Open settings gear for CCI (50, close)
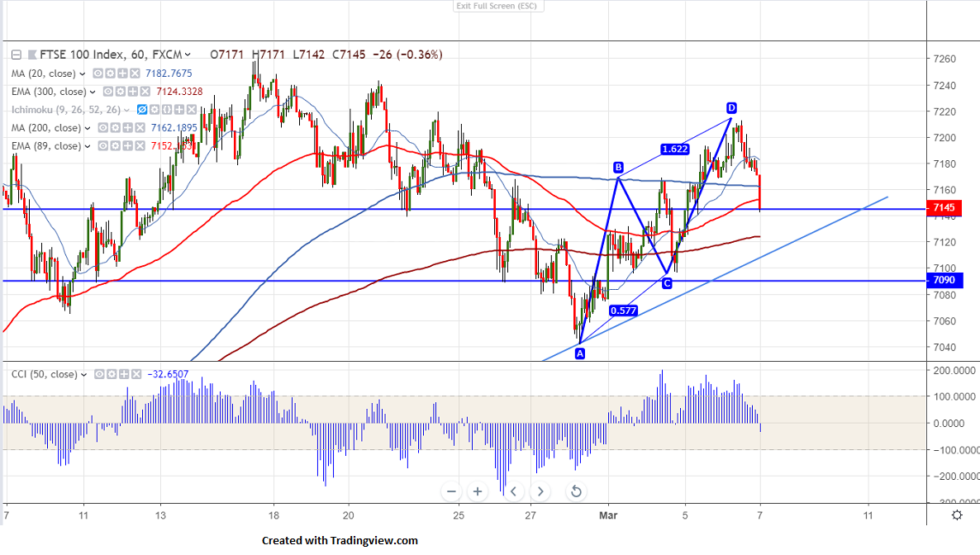The image size is (980, 555). point(112,374)
